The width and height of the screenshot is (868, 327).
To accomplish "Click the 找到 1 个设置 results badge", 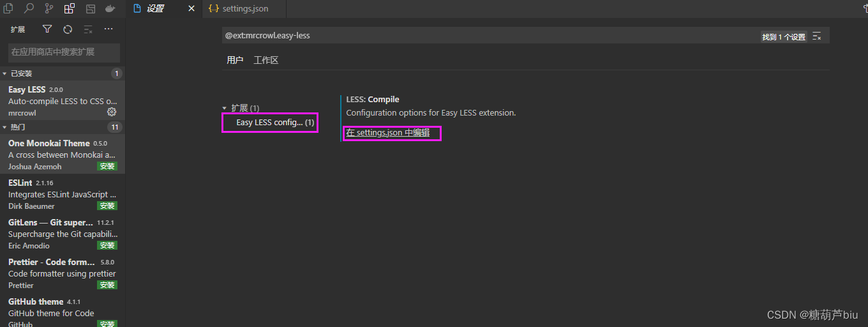I will [x=784, y=37].
